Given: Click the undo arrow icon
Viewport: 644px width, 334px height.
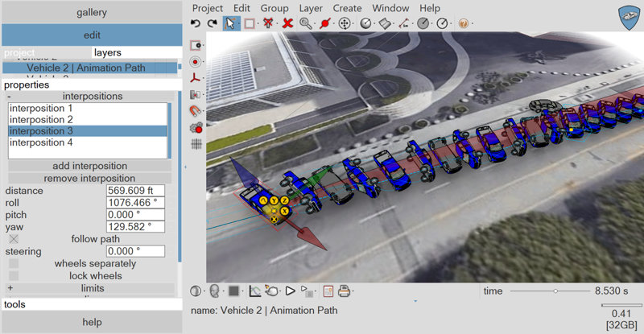Looking at the screenshot, I should coord(196,23).
